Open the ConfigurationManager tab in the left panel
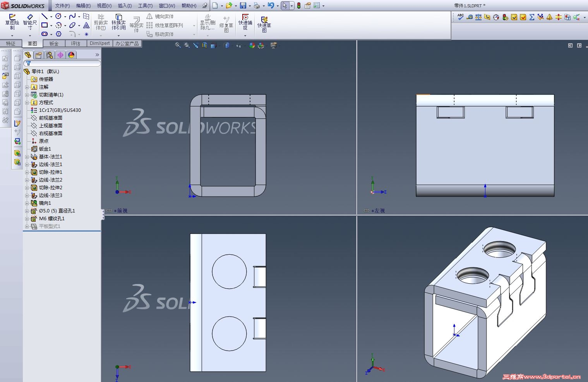 coord(50,55)
